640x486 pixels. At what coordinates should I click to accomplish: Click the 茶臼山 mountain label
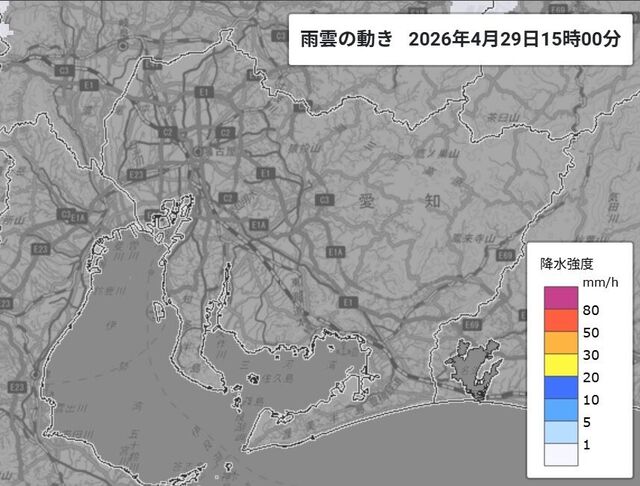[503, 118]
